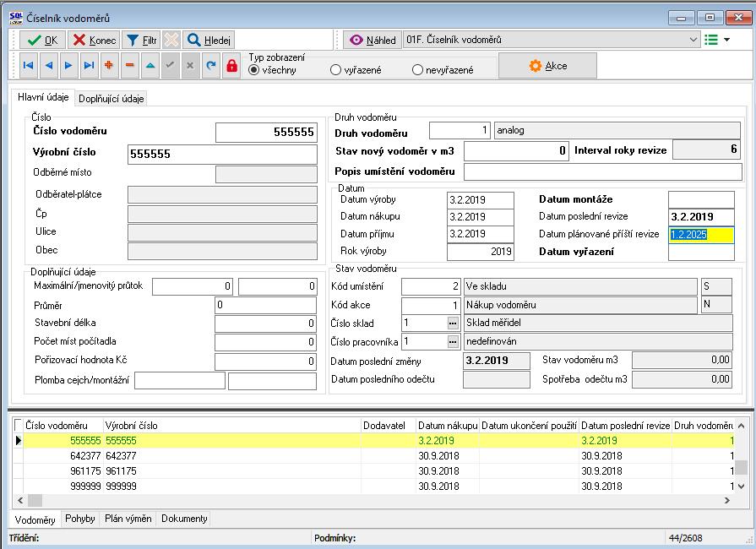The width and height of the screenshot is (756, 549).
Task: Open the Filtr button
Action: pos(141,40)
